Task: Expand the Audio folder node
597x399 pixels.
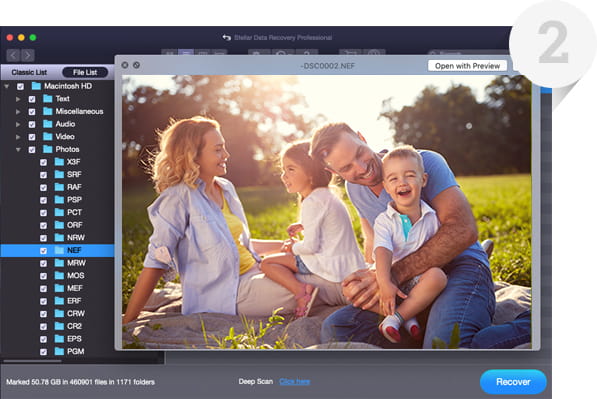Action: [18, 124]
